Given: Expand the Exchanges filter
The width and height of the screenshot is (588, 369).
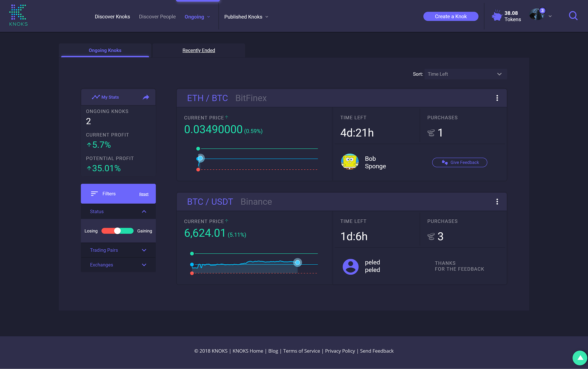Looking at the screenshot, I should (144, 265).
